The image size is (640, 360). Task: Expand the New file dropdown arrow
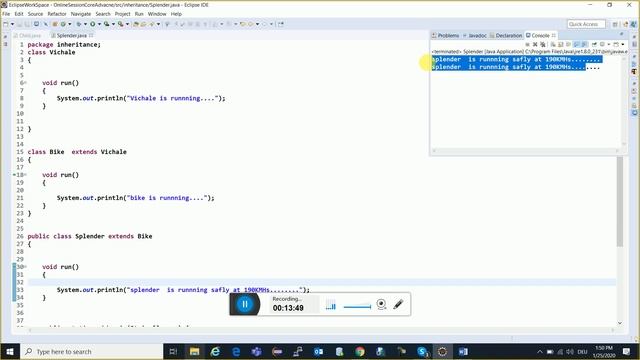point(12,24)
